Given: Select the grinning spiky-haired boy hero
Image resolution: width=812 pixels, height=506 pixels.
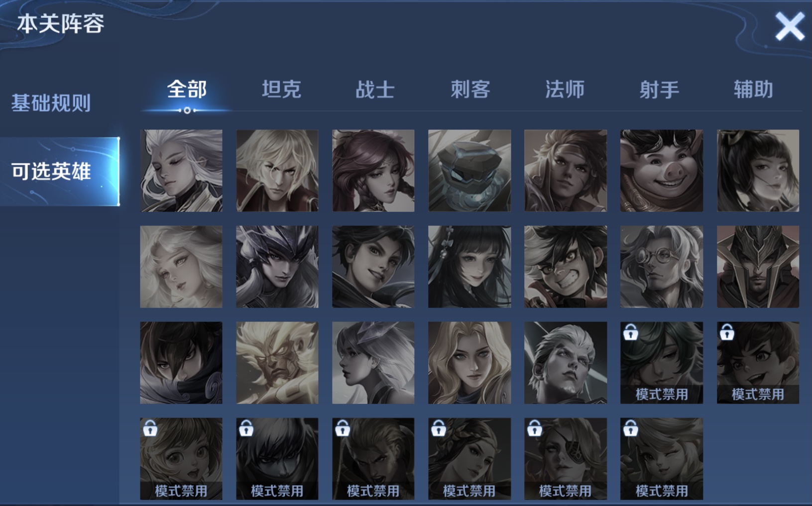Looking at the screenshot, I should (x=565, y=267).
